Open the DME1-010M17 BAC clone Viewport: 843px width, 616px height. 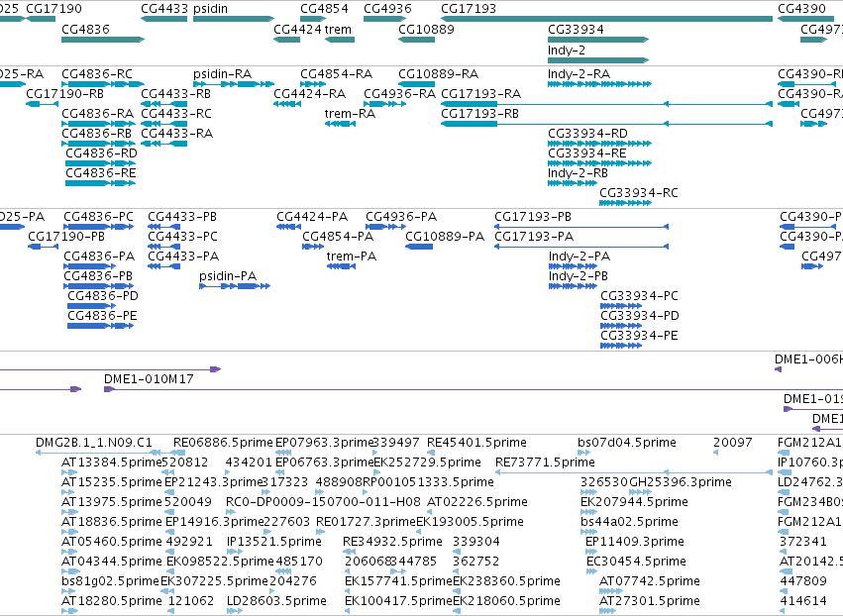point(474,389)
